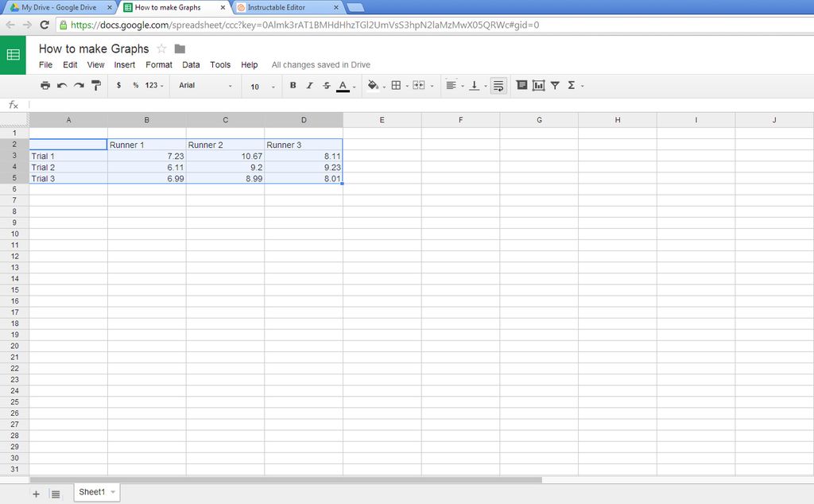Open the vertical align tool
Viewport: 814px width, 504px height.
[x=474, y=86]
